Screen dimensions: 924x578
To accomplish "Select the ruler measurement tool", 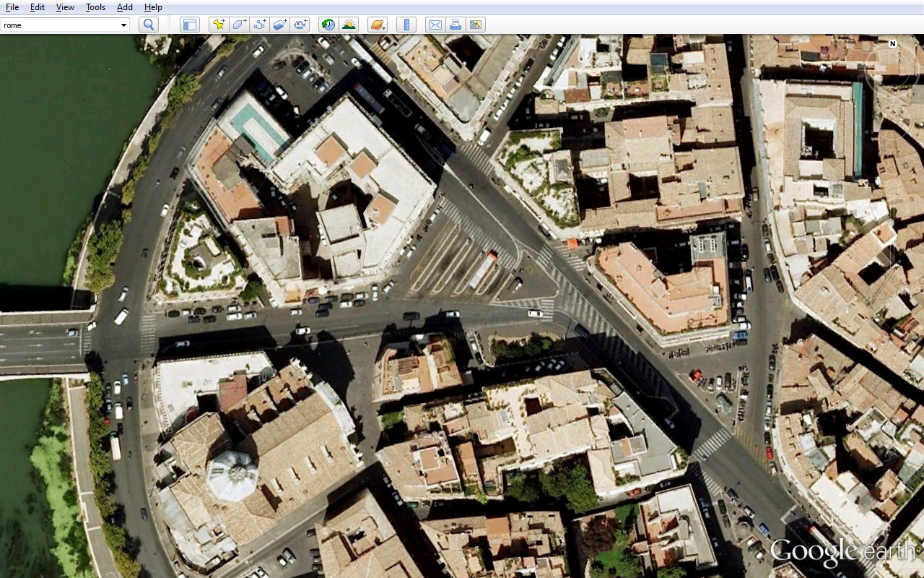I will click(x=406, y=25).
